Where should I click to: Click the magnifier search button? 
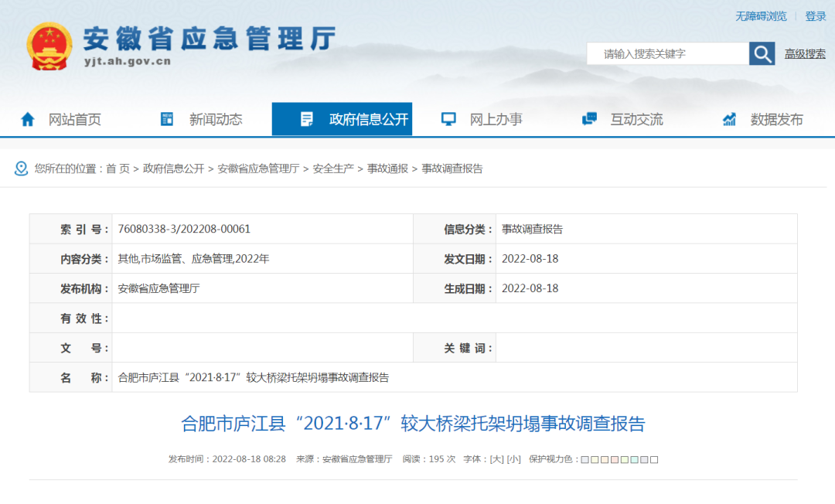[x=762, y=54]
